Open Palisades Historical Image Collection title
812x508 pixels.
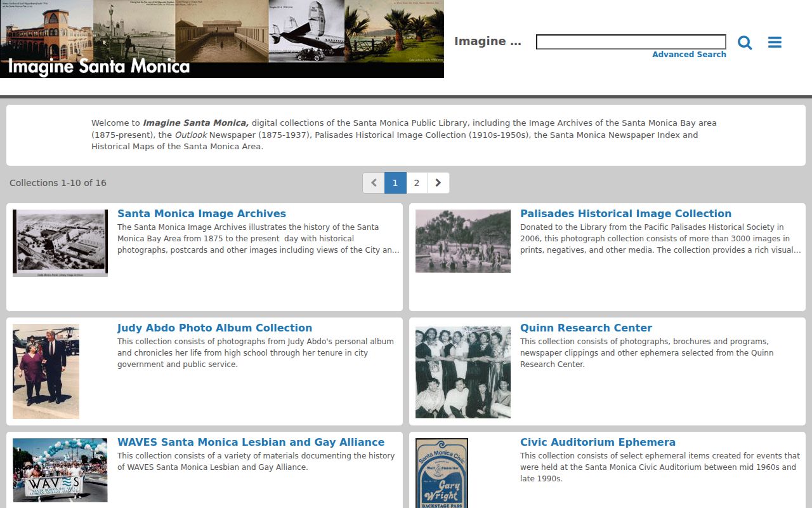point(625,213)
